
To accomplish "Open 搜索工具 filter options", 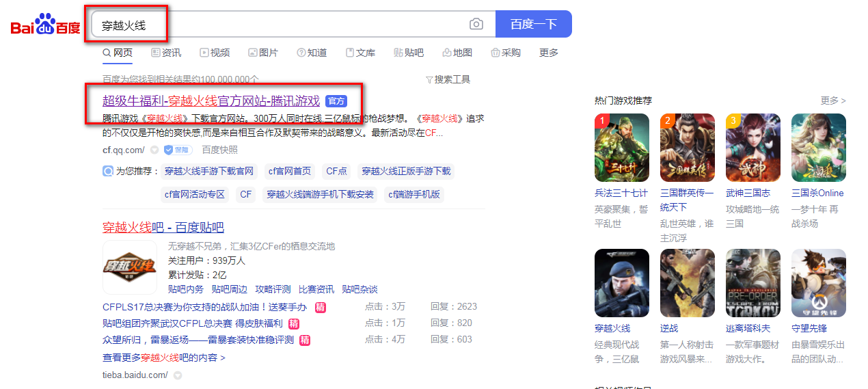I will 448,79.
